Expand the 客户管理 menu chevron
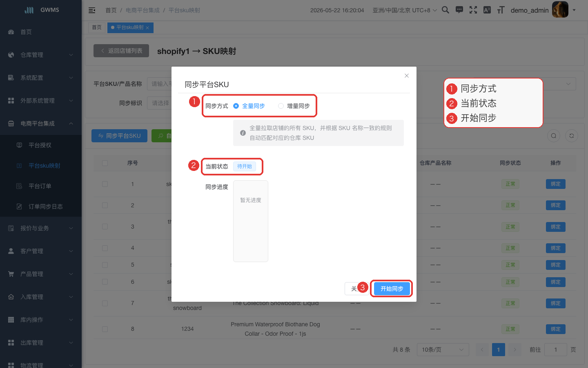Viewport: 588px width, 368px height. coord(71,251)
